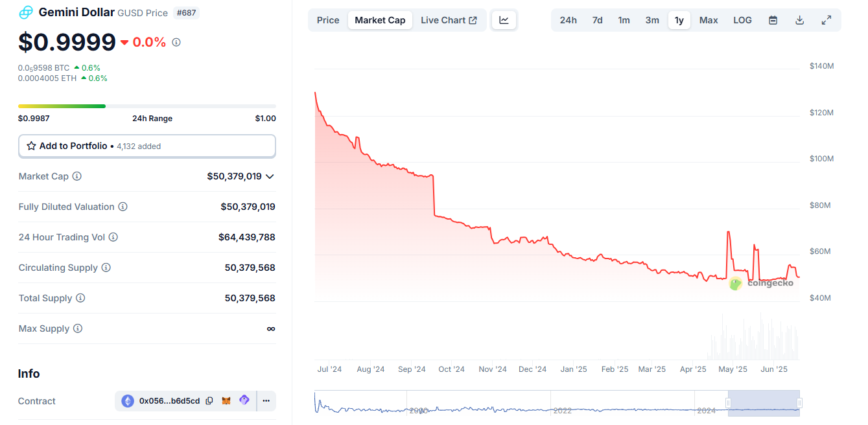Image resolution: width=868 pixels, height=425 pixels.
Task: Open contract in the purple wallet icon
Action: tap(244, 400)
